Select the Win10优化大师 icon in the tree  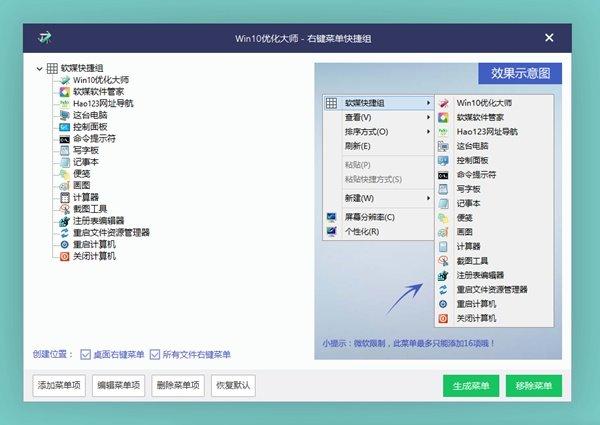[x=65, y=80]
